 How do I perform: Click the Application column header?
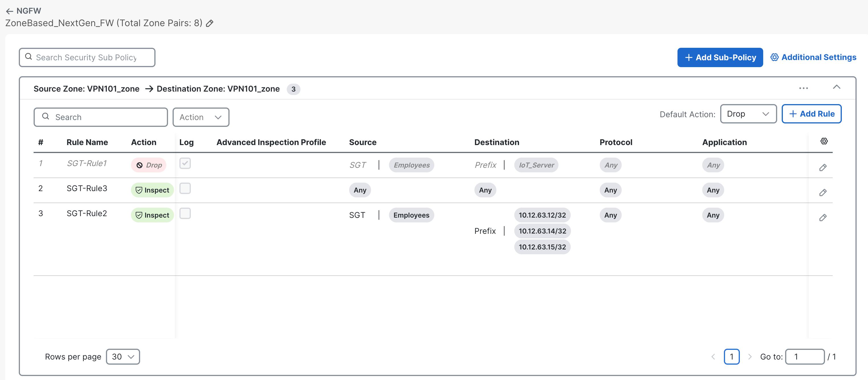[x=724, y=142]
